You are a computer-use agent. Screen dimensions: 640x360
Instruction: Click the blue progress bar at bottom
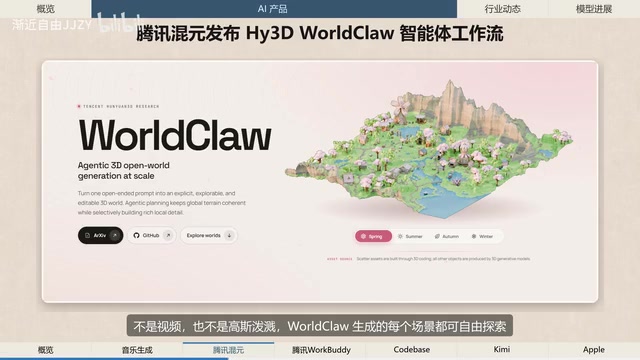[x=114, y=359]
